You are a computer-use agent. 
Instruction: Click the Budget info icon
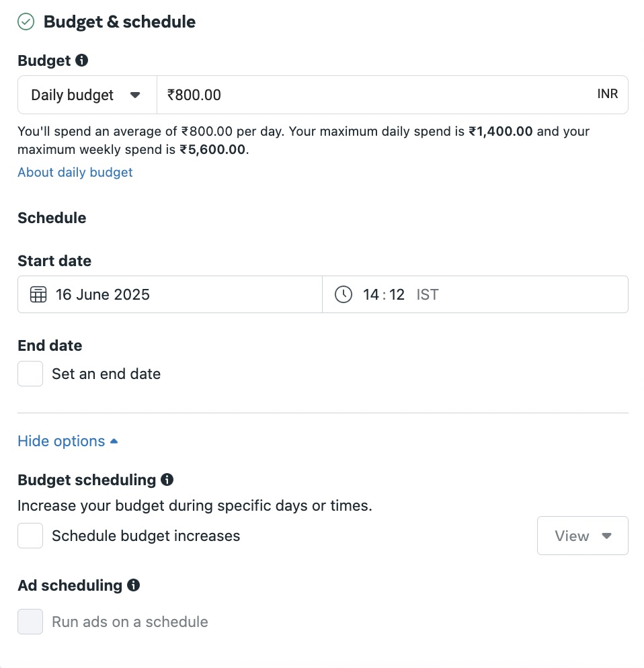82,60
